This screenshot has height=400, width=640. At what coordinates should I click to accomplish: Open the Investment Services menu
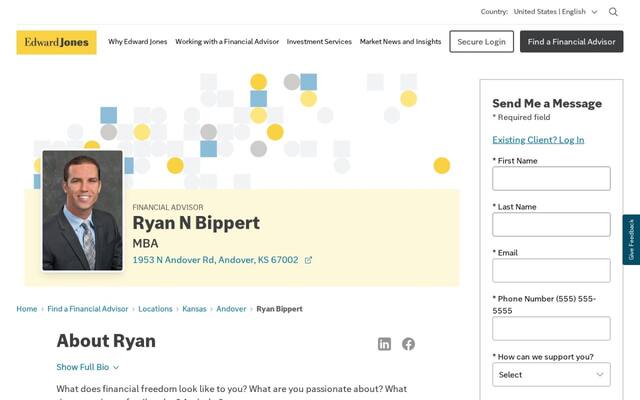coord(319,42)
